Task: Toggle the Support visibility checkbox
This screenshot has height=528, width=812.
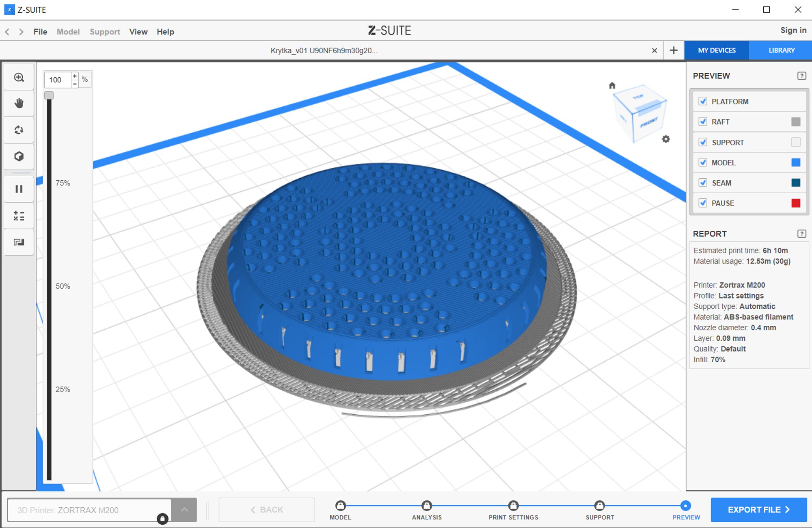Action: coord(703,142)
